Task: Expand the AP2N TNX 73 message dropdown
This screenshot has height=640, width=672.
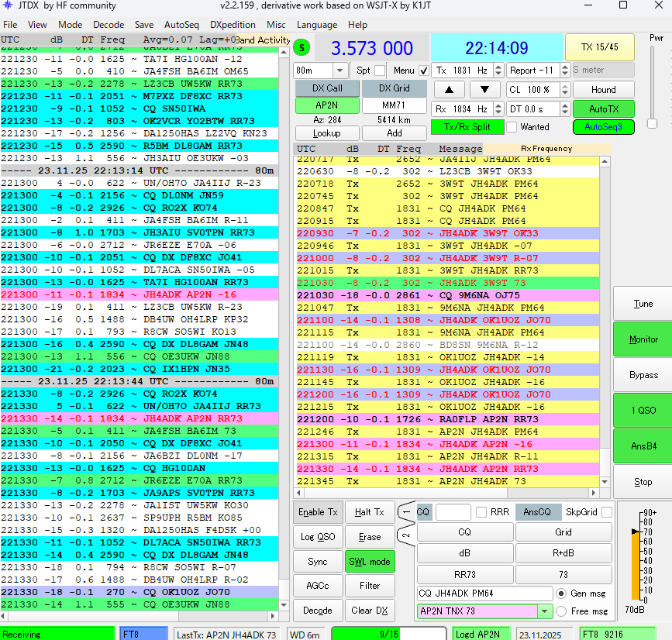Action: (x=544, y=611)
